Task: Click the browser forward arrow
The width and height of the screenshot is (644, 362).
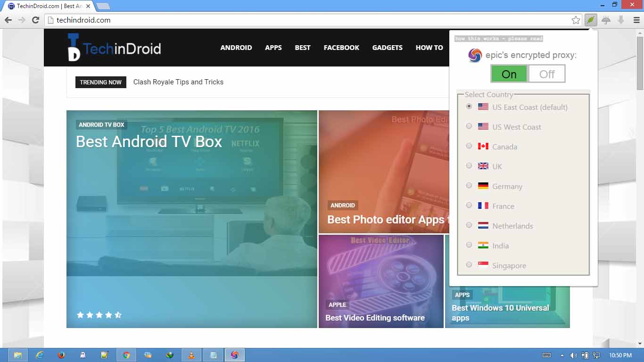Action: click(22, 20)
